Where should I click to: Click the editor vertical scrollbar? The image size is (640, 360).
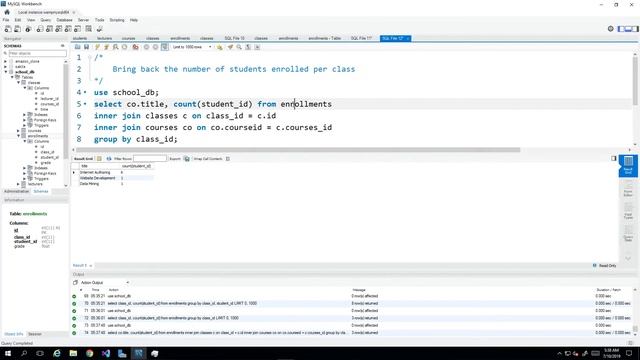[635, 80]
